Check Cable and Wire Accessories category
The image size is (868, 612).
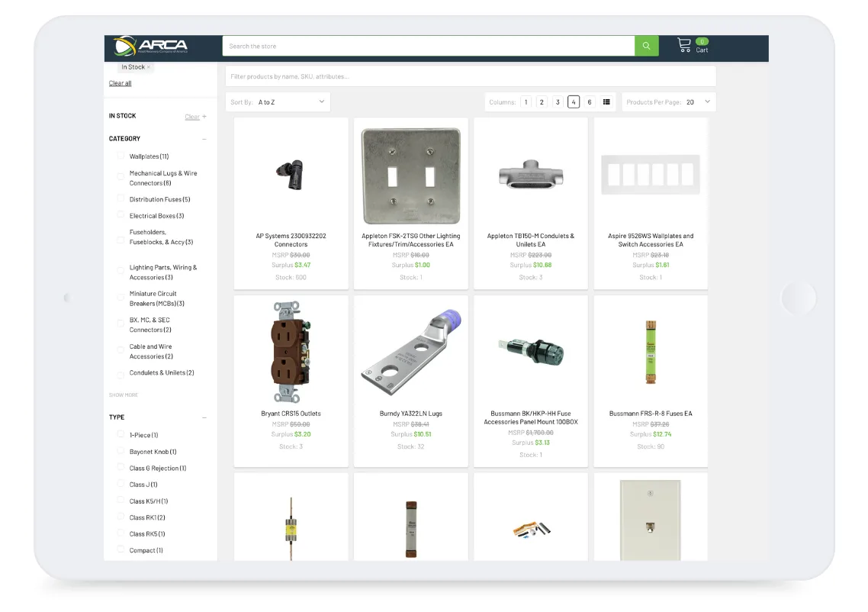click(x=121, y=350)
